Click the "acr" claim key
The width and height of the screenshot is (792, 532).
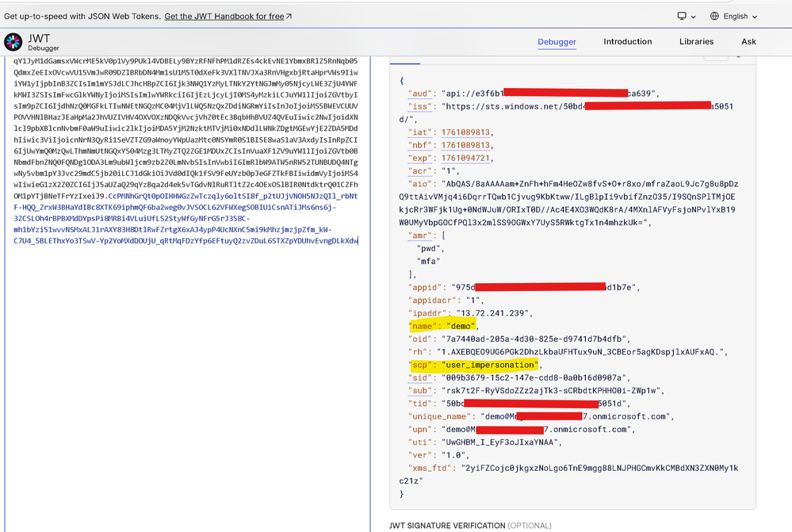[x=420, y=170]
